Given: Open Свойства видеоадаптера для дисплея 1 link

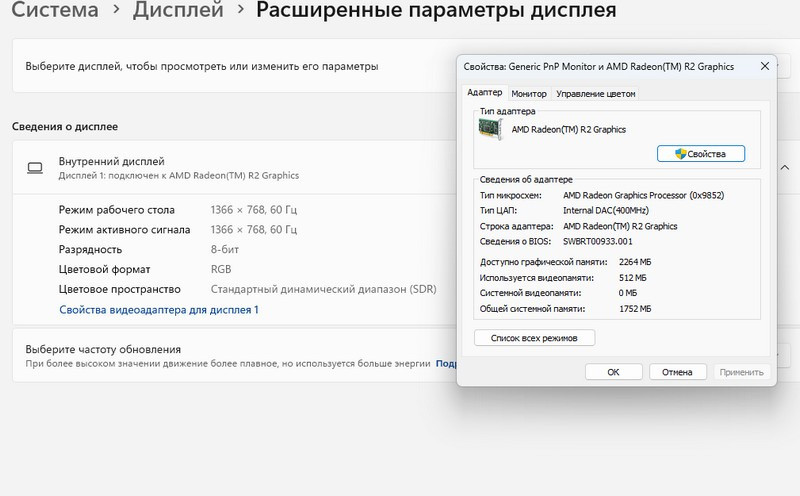Looking at the screenshot, I should coord(159,310).
